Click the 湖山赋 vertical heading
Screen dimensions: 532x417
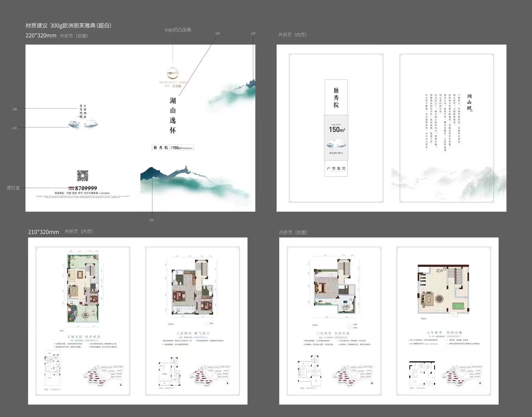[469, 102]
